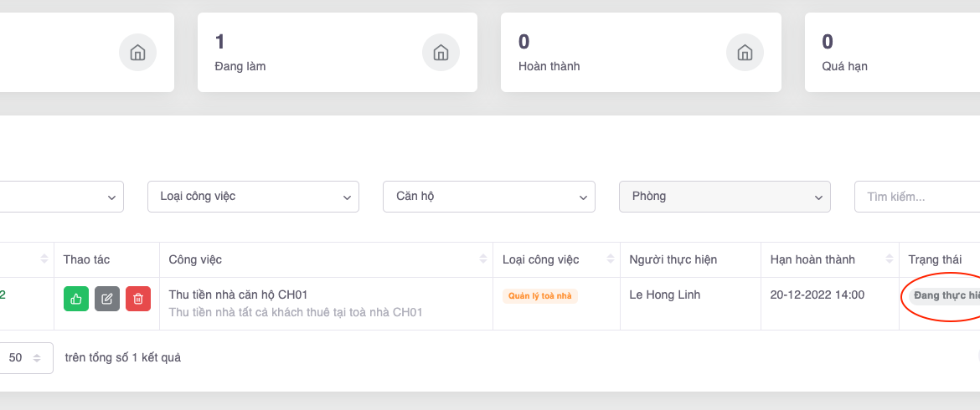Click the house icon on the Hoàn thành card
This screenshot has height=410, width=980.
point(744,53)
